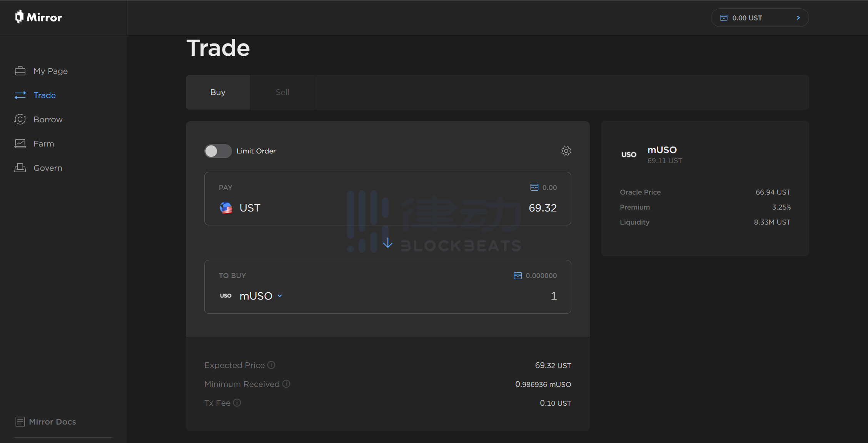868x443 pixels.
Task: Click the Mirror brand name text
Action: 44,17
